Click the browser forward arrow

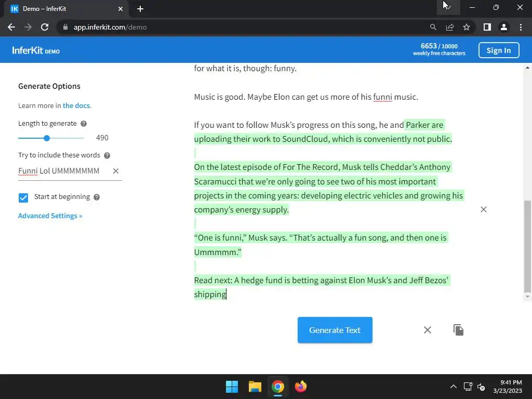[x=28, y=27]
